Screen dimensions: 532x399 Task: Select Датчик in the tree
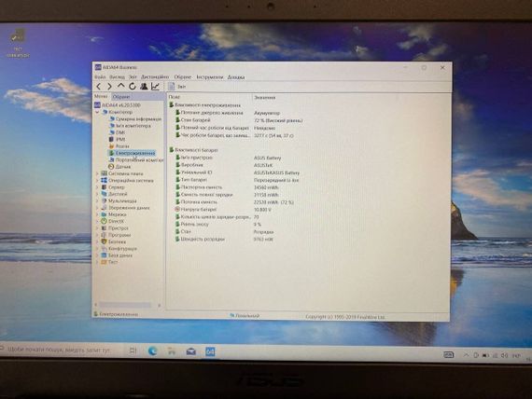[x=123, y=167]
